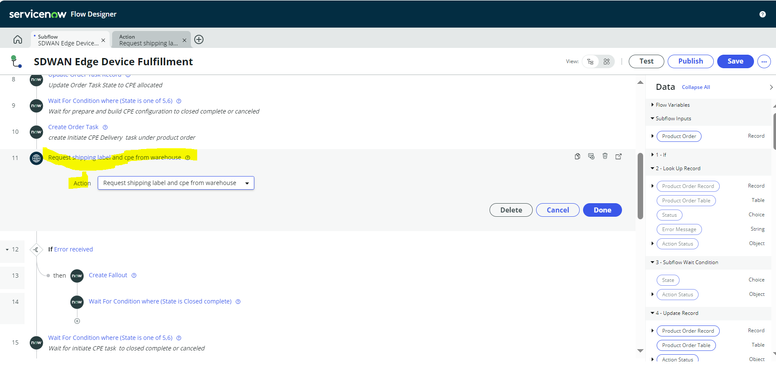Click Delete in the step 11 editor
776x370 pixels.
511,210
